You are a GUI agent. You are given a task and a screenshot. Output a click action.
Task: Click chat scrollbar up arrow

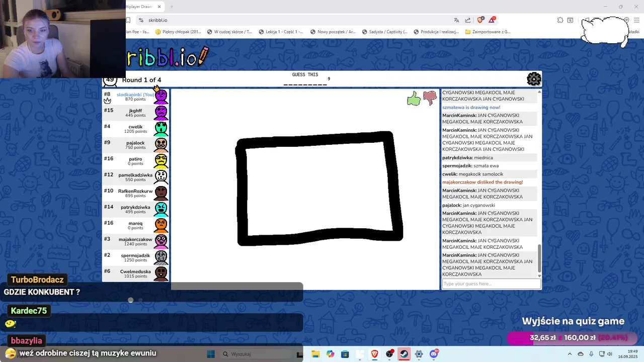(539, 92)
